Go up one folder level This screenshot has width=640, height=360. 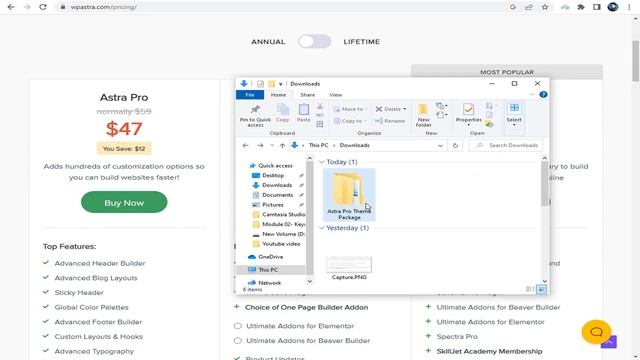coord(282,145)
